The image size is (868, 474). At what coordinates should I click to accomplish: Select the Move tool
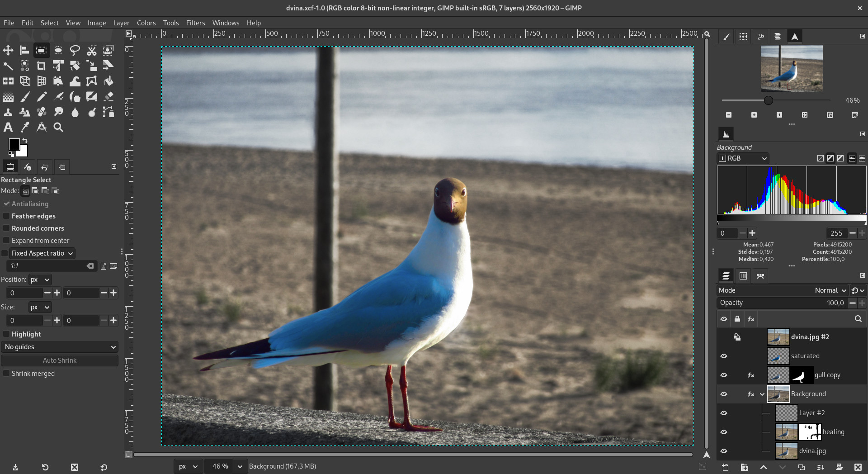click(8, 50)
